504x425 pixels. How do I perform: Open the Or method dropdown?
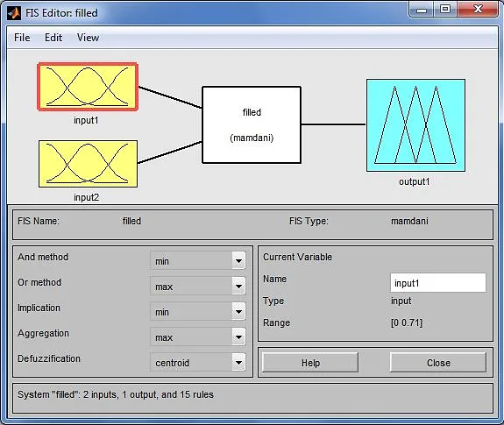[x=198, y=286]
